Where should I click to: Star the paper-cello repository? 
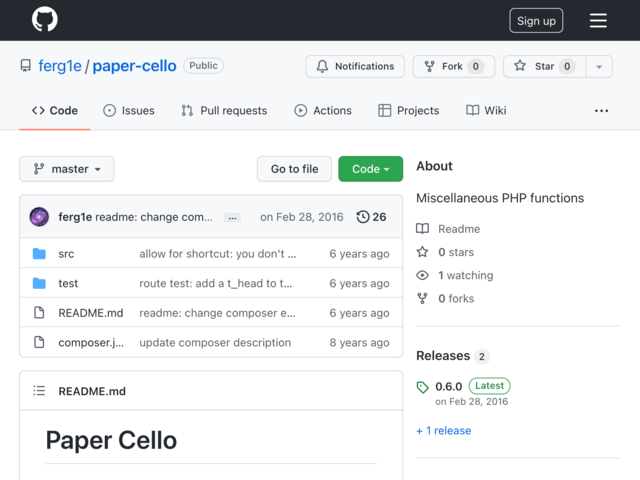(544, 66)
